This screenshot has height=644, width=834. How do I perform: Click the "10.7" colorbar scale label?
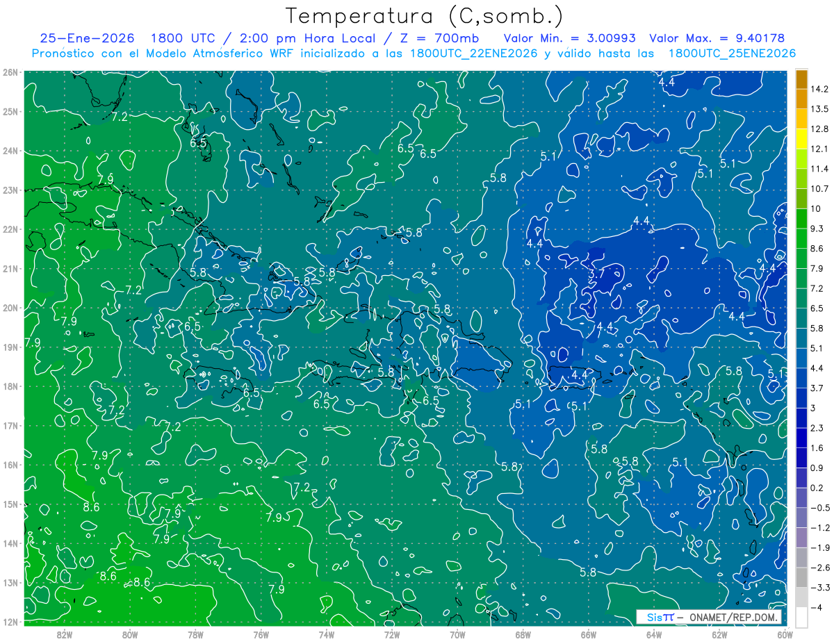819,189
